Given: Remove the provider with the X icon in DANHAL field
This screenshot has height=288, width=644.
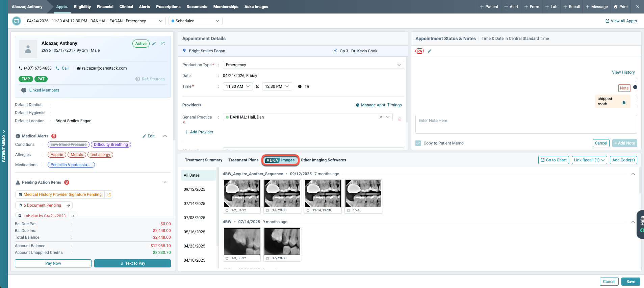Looking at the screenshot, I should pos(381,117).
